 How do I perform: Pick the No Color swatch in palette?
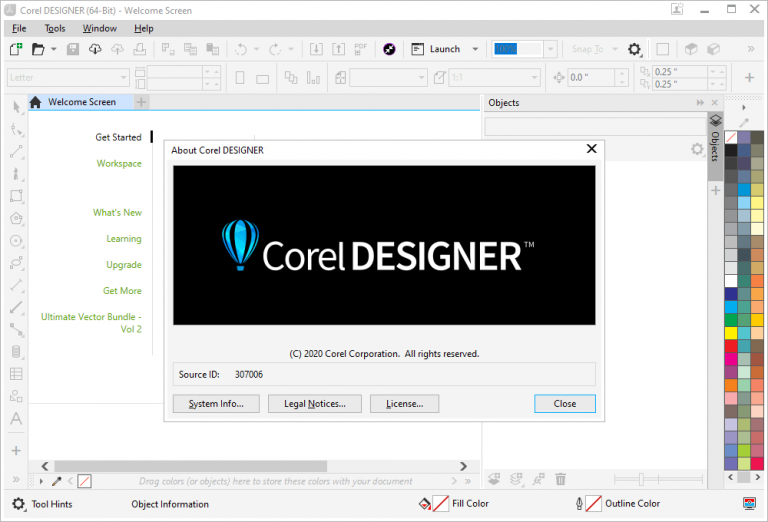coord(731,137)
